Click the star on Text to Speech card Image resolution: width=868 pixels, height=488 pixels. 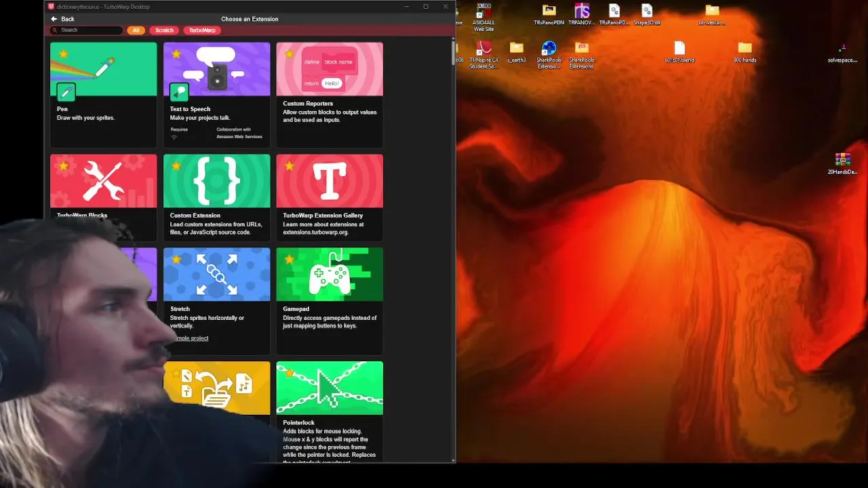point(176,54)
